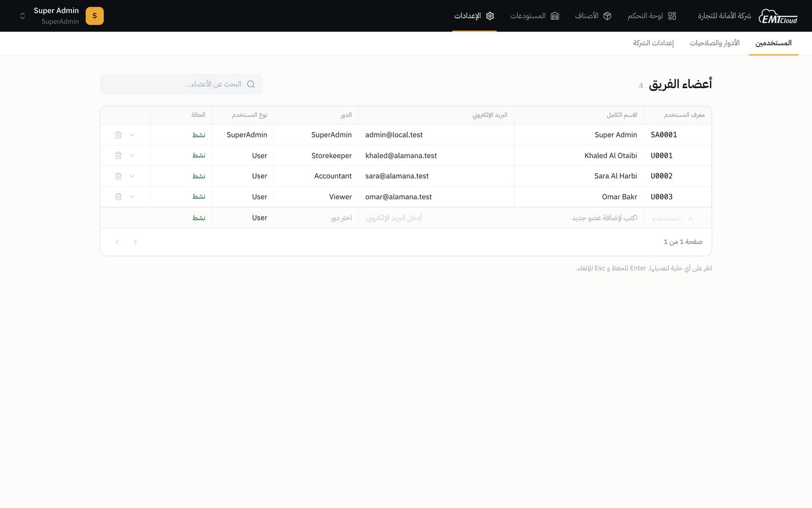Switch to إعدادات الشركة company settings sub-tab
The image size is (812, 508).
click(x=653, y=43)
